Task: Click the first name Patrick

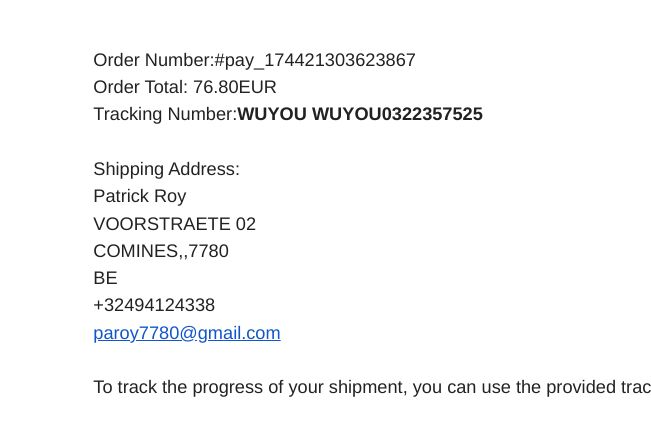Action: point(121,196)
